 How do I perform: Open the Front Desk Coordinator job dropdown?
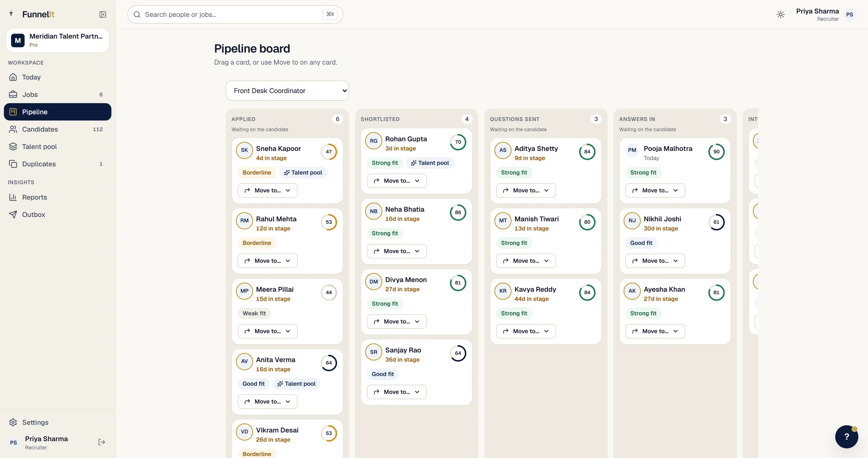(287, 91)
